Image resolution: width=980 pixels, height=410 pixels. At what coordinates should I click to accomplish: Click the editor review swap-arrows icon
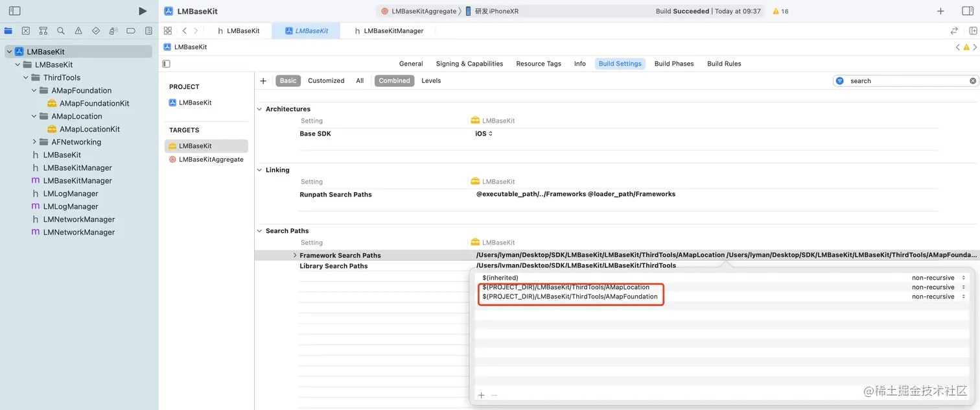[954, 30]
